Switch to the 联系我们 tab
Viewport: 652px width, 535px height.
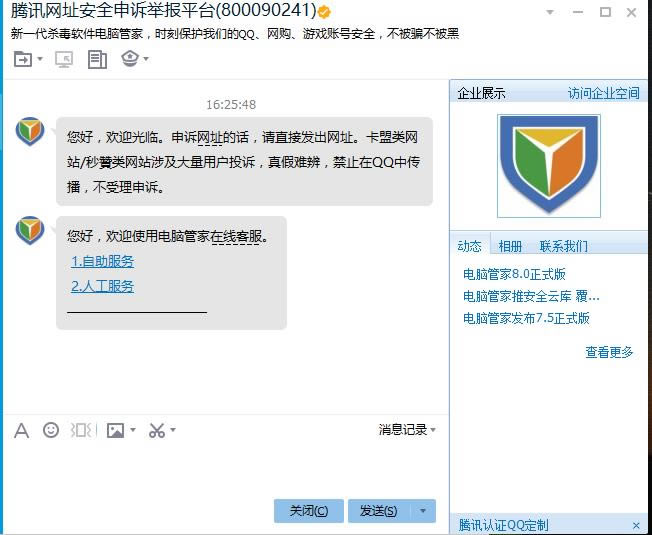pyautogui.click(x=563, y=246)
